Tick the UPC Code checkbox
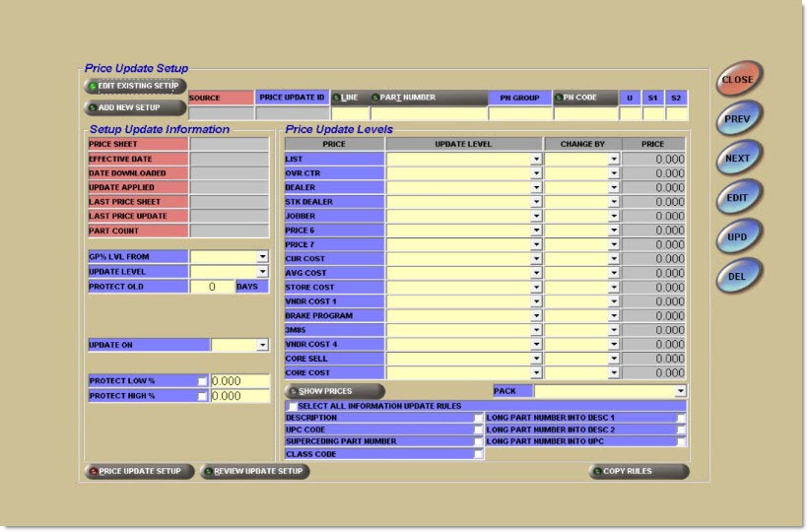 pyautogui.click(x=479, y=431)
